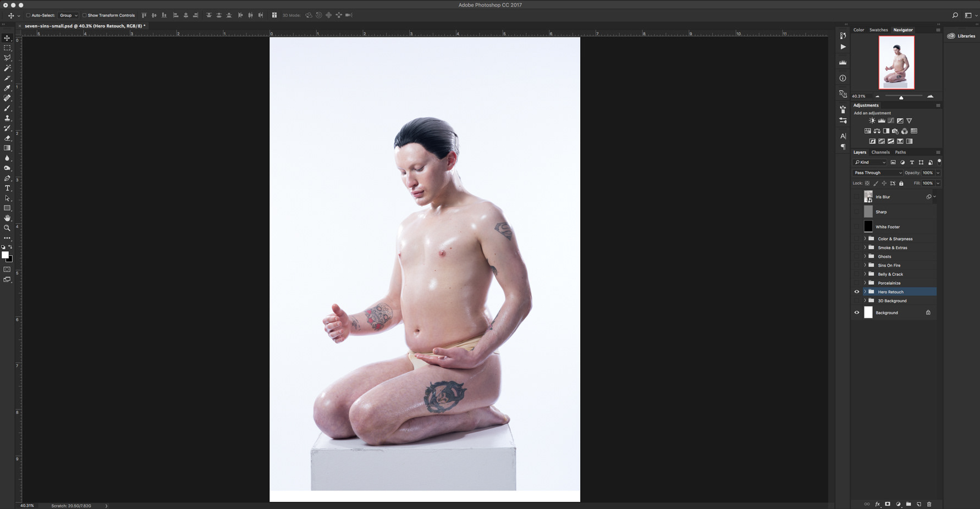
Task: Select the Path Selection tool
Action: (x=7, y=198)
